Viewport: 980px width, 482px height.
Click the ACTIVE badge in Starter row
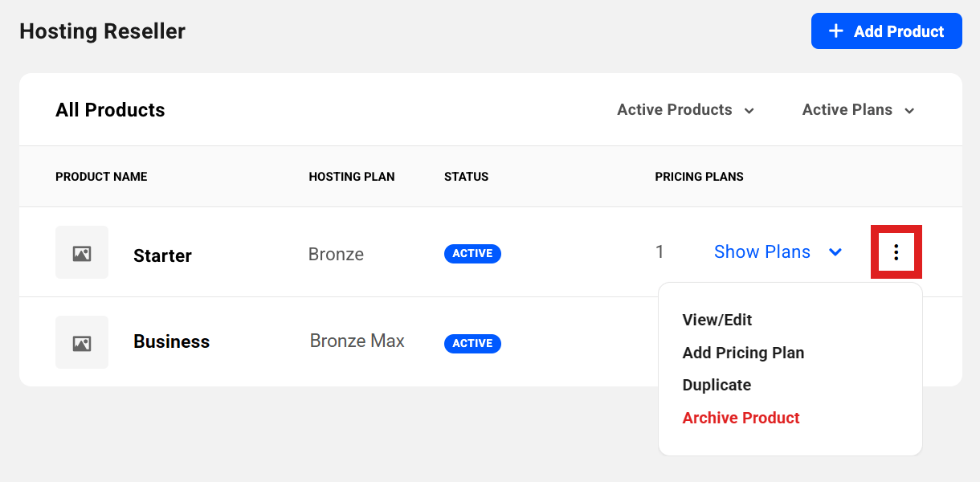[472, 254]
